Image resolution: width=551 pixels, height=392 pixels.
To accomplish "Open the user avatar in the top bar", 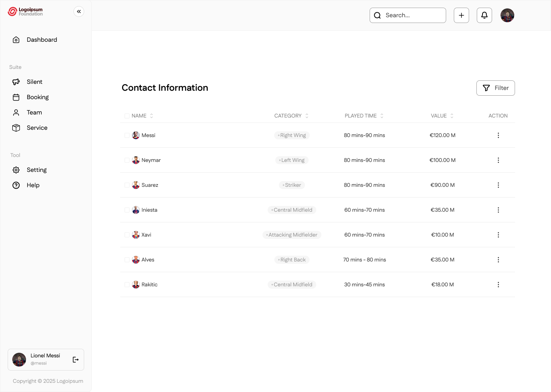I will click(x=507, y=15).
